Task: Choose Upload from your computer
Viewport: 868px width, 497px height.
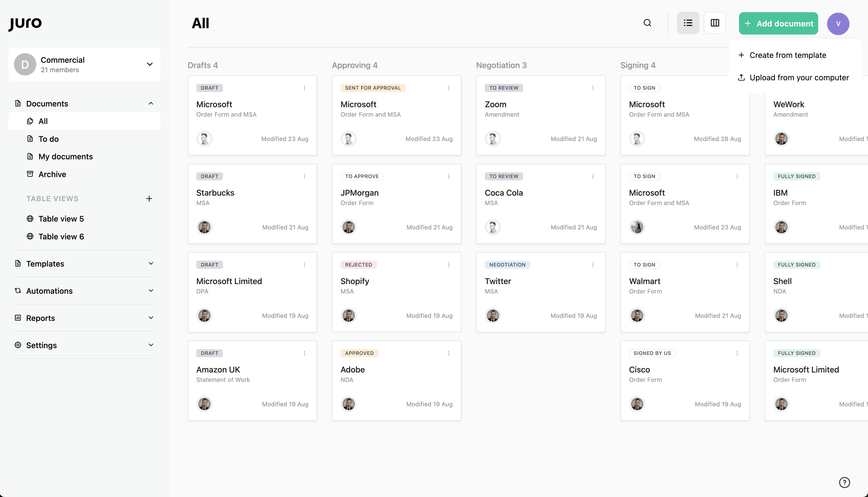Action: [x=798, y=78]
